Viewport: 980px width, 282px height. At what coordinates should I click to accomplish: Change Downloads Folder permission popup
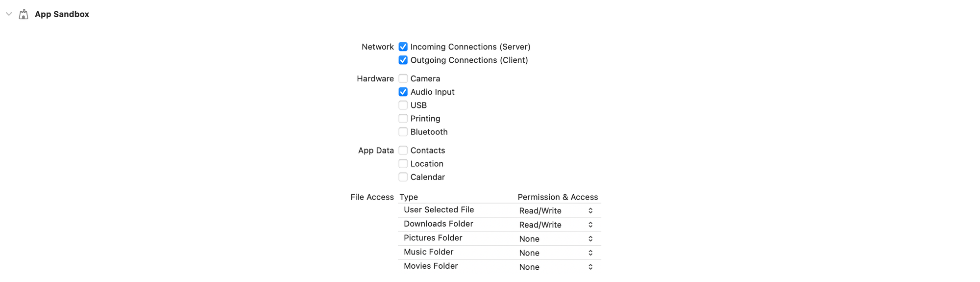556,225
